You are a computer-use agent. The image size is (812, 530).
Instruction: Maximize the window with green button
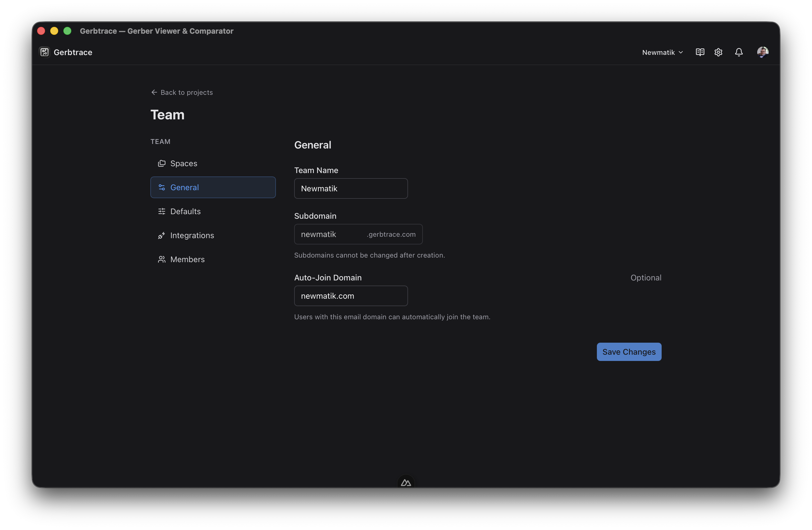click(68, 31)
